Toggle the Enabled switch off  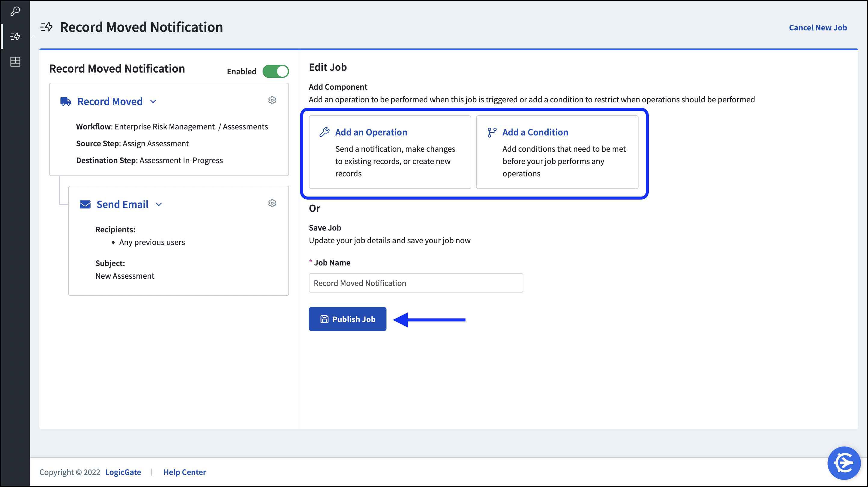tap(275, 72)
